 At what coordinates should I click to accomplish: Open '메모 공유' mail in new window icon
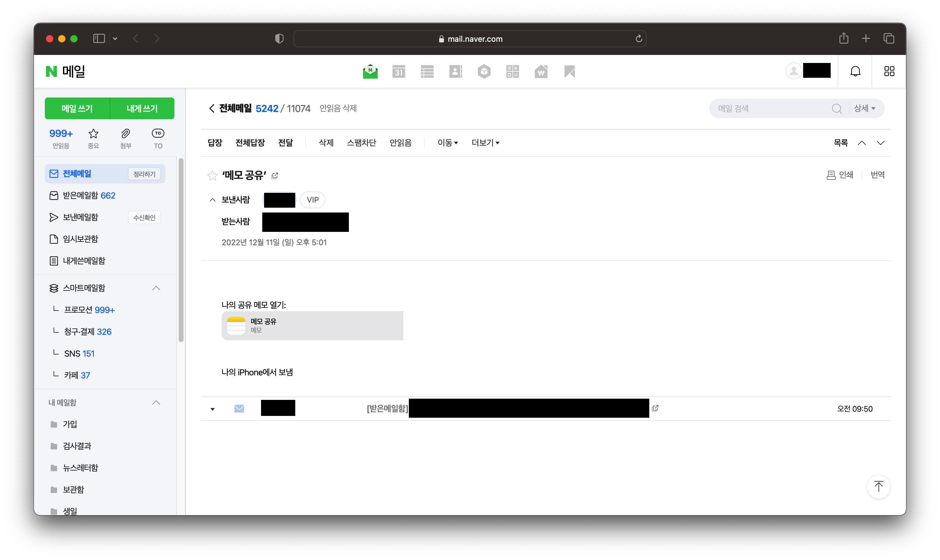pos(275,176)
